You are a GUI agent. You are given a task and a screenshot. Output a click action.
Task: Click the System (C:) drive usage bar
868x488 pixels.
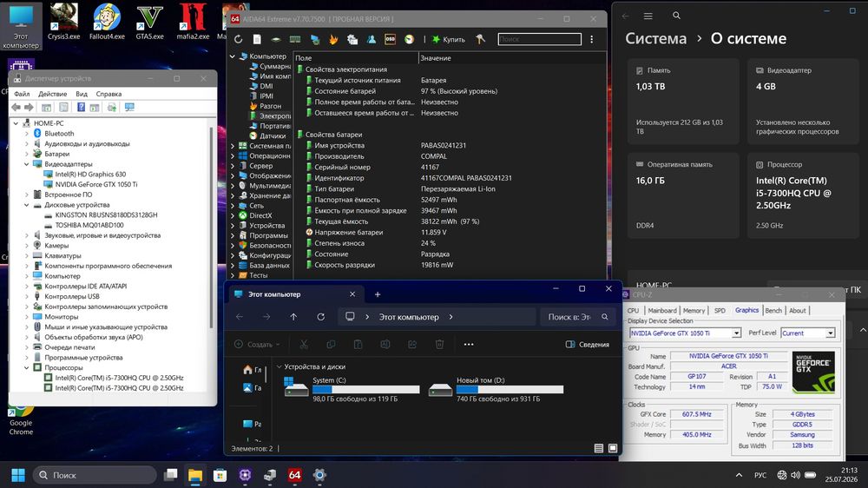tap(366, 389)
